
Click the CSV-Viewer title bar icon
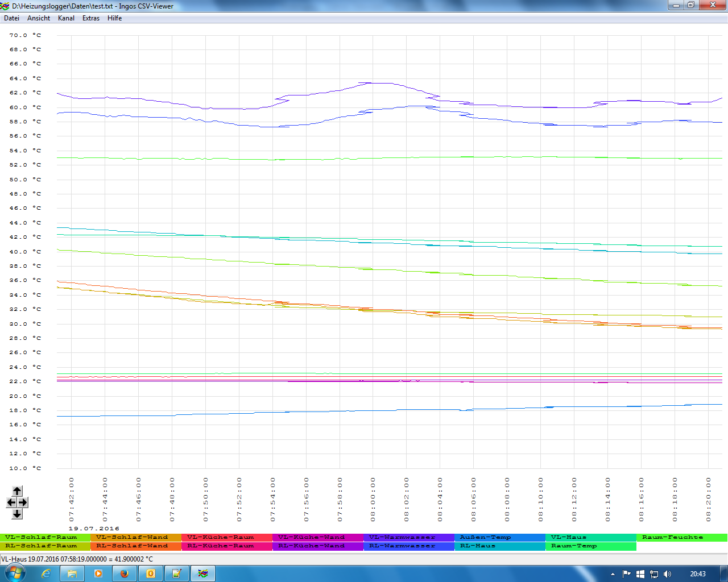6,6
